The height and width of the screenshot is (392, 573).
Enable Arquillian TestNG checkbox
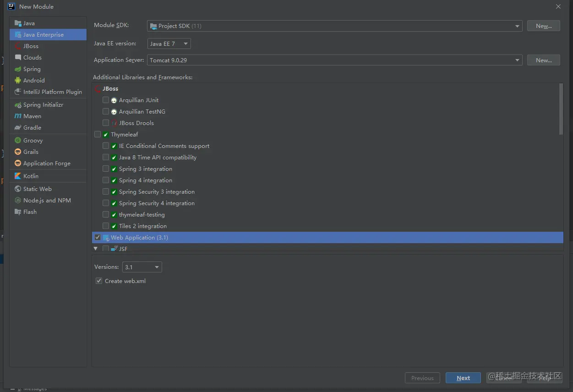(106, 111)
